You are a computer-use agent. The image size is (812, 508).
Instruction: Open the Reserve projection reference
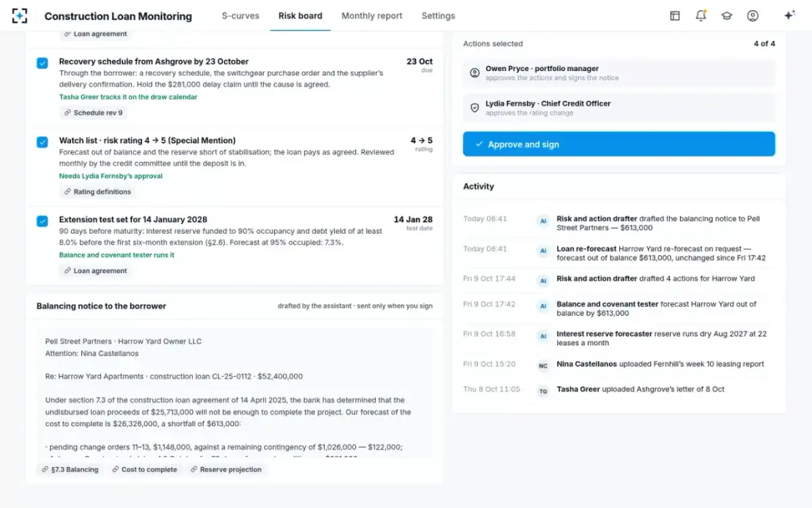(x=225, y=469)
